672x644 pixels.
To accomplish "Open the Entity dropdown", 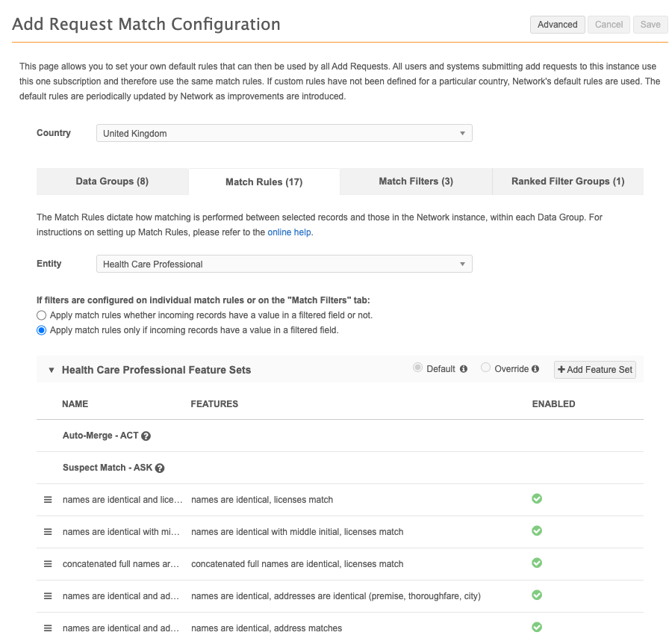I will (284, 264).
